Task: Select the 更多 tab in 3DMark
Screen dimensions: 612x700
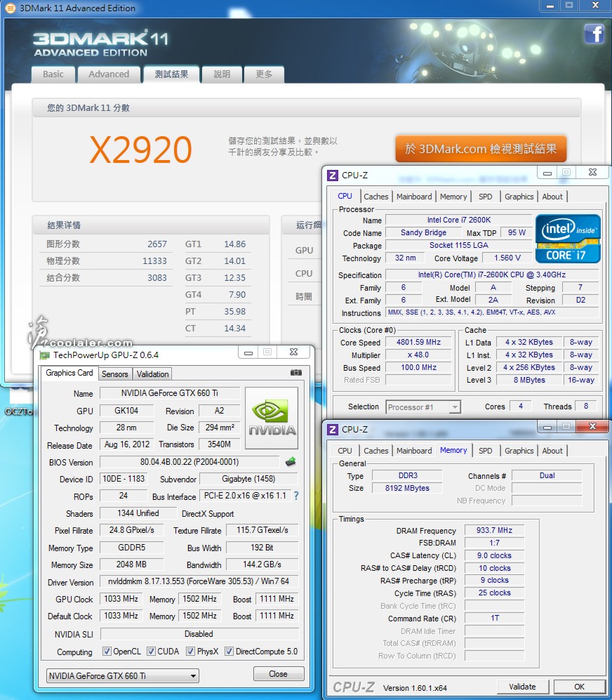Action: 264,74
